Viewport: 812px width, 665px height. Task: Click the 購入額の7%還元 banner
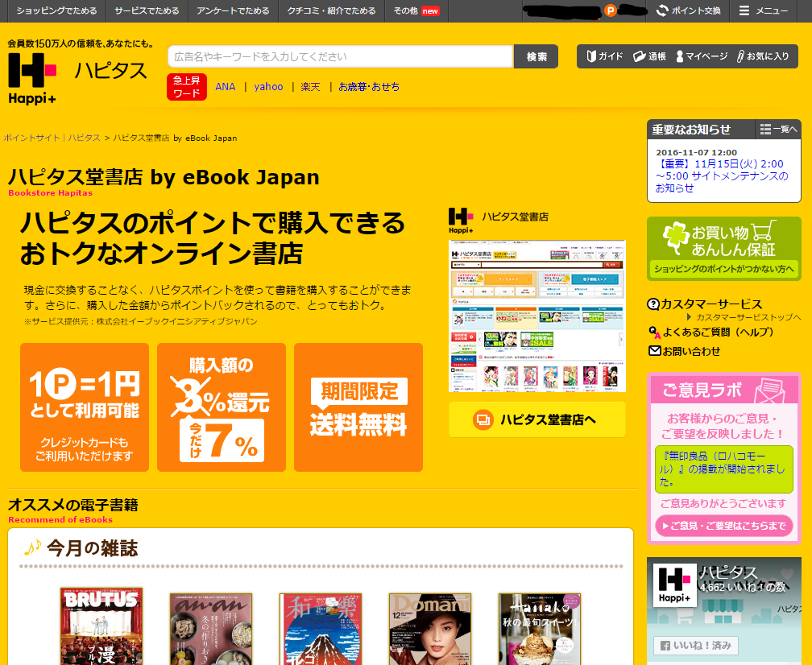[x=221, y=407]
